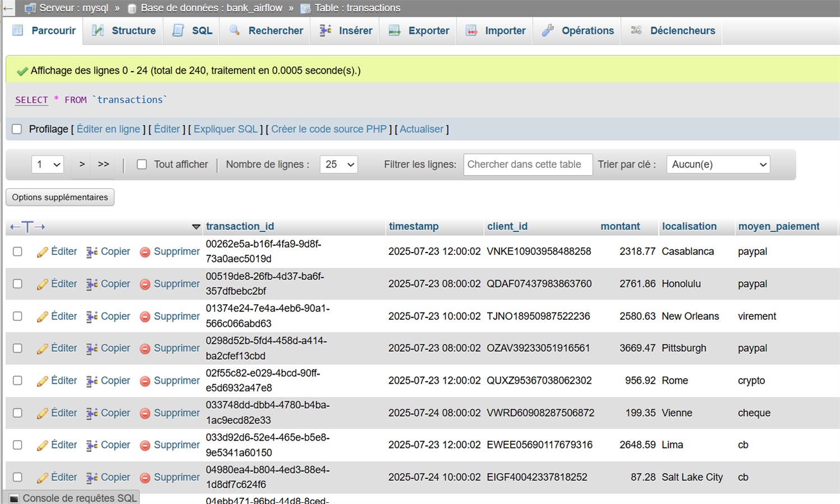Click the Options supplémentaires button

60,197
